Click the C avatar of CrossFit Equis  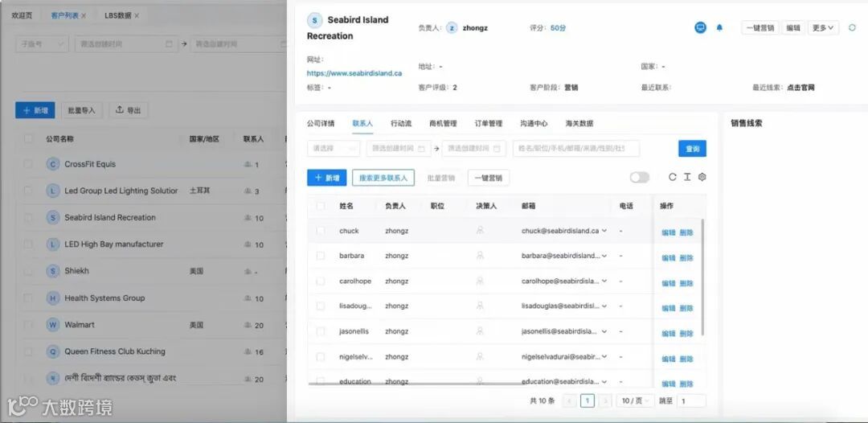click(x=52, y=164)
